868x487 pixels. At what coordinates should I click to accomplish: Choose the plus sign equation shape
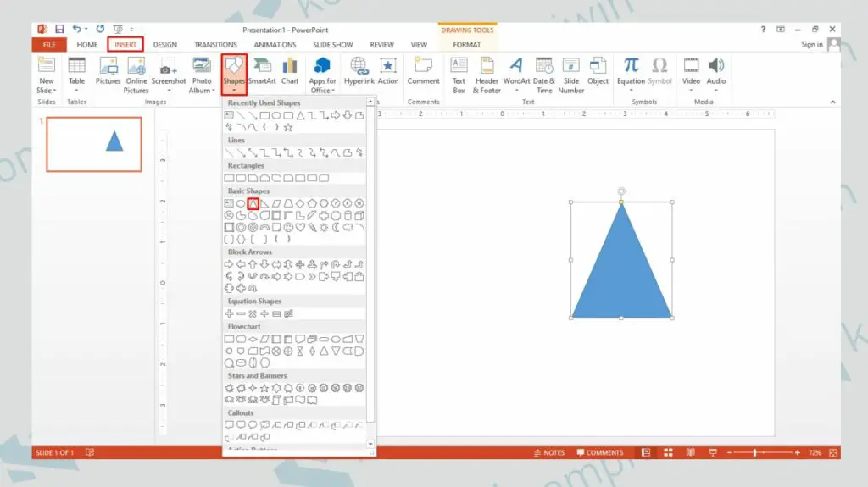point(229,313)
